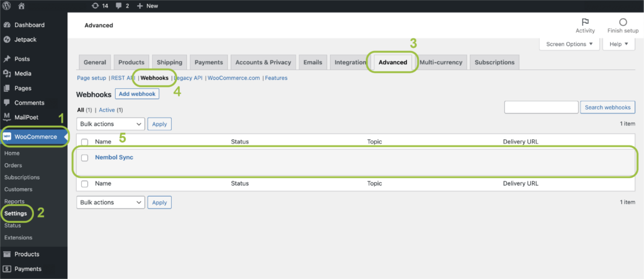Check the select-all box in table header
This screenshot has height=279, width=644.
point(85,142)
